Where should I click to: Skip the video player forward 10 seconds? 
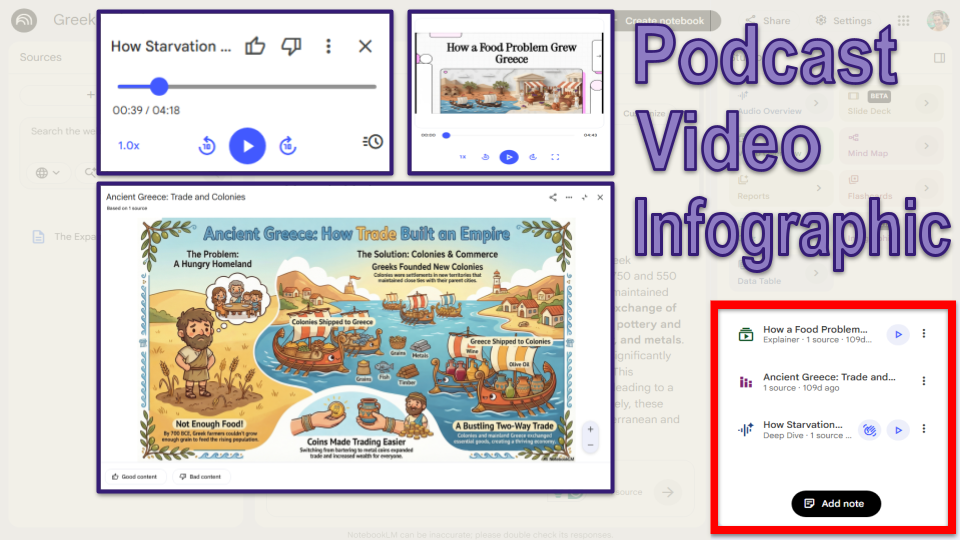[x=533, y=157]
